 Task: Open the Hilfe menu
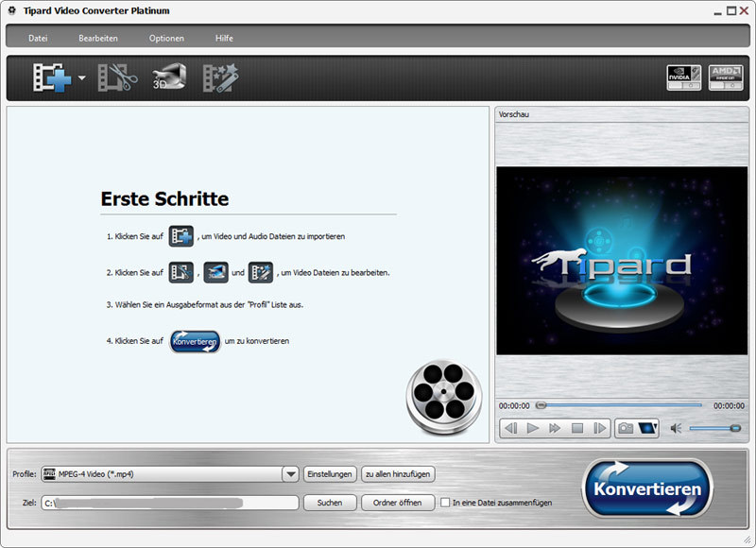point(224,38)
